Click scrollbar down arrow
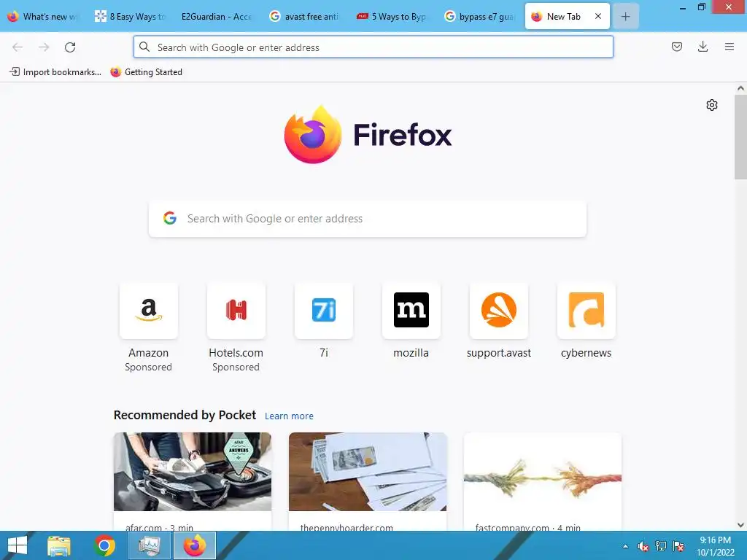 (x=740, y=525)
